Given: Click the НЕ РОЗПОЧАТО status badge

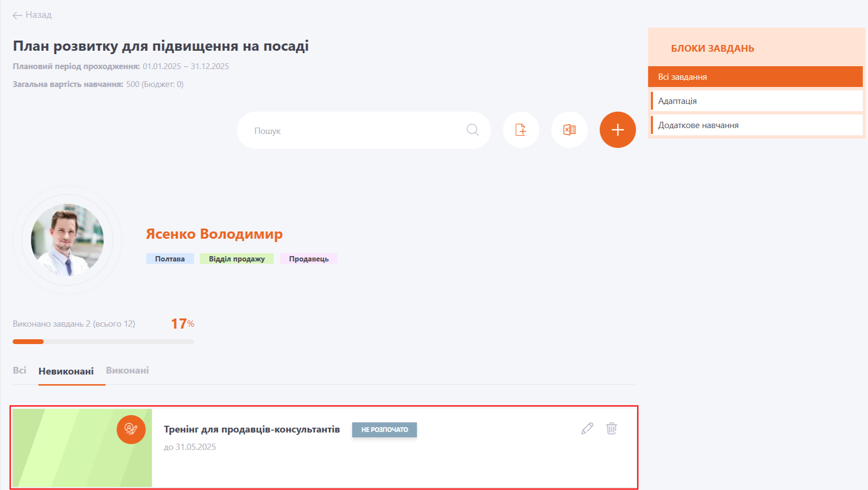Looking at the screenshot, I should tap(384, 430).
